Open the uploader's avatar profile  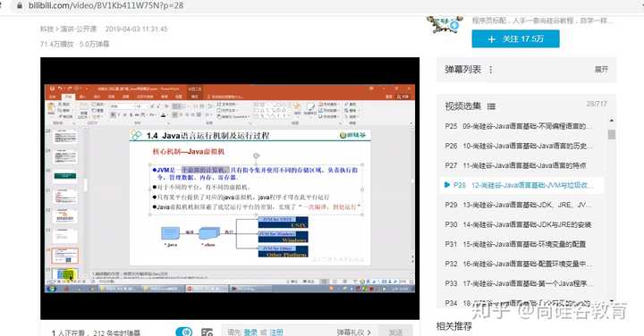tap(445, 24)
